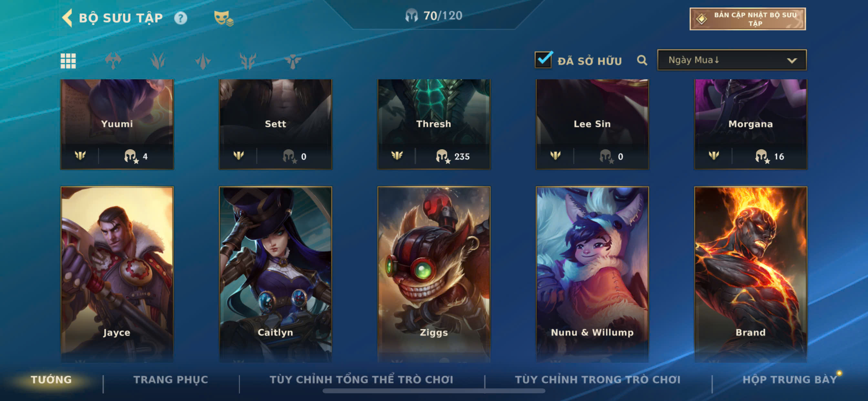
Task: Open the Tùy Chỉnh Tổng Thể Trò Chơi tab
Action: point(361,379)
